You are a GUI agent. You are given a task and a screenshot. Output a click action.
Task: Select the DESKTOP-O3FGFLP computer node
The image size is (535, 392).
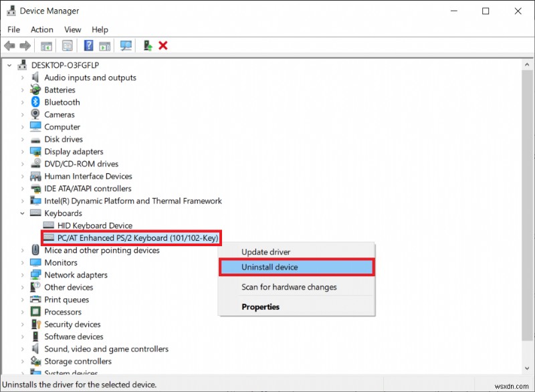(x=61, y=65)
